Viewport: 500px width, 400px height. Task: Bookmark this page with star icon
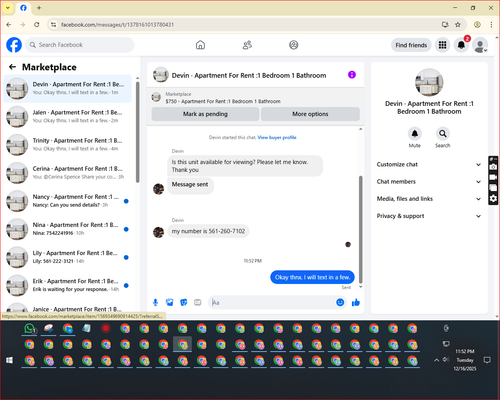(x=458, y=25)
